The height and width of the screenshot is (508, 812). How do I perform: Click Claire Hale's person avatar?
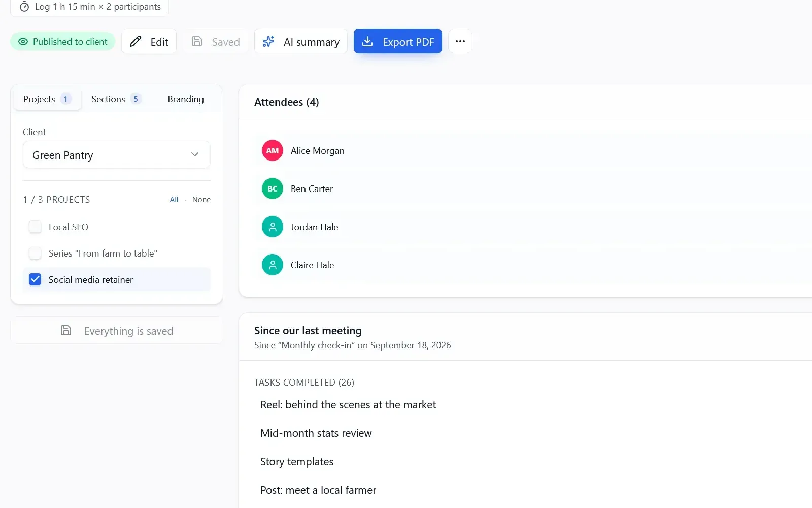[273, 265]
